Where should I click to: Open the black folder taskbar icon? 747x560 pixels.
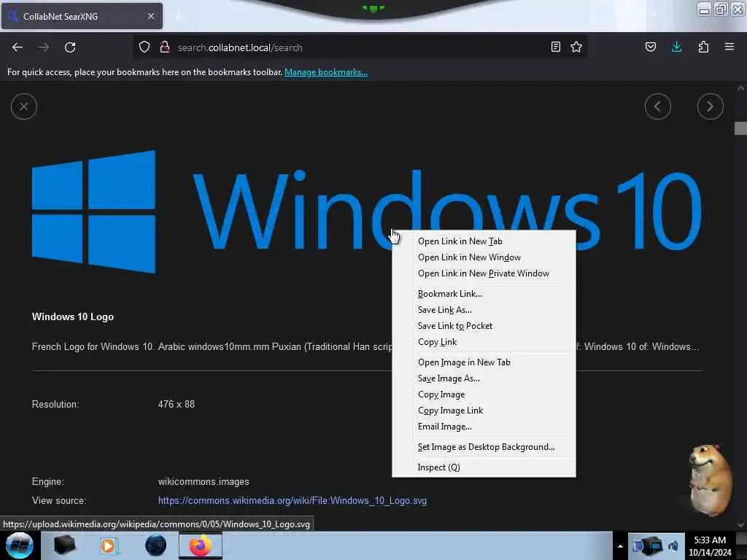(x=65, y=545)
